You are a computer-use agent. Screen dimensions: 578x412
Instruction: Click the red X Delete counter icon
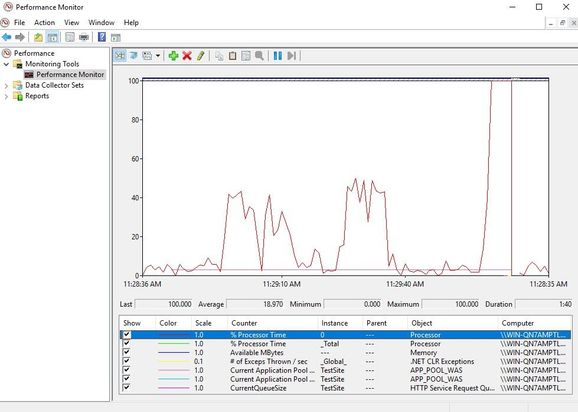tap(187, 56)
